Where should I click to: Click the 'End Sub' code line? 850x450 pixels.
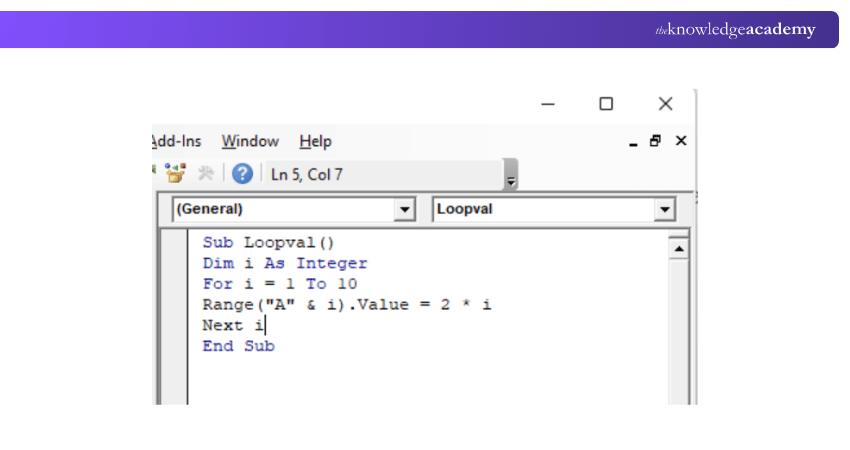[239, 346]
